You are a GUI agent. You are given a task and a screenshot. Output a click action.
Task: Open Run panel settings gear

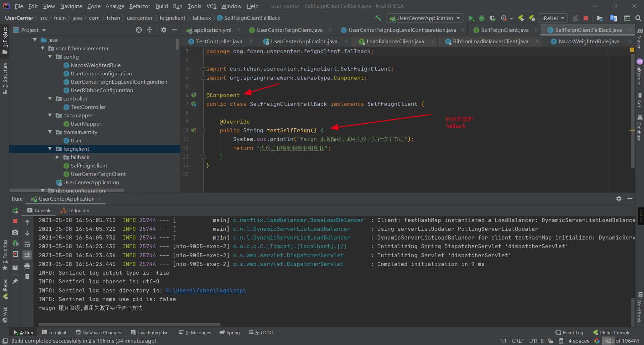619,199
